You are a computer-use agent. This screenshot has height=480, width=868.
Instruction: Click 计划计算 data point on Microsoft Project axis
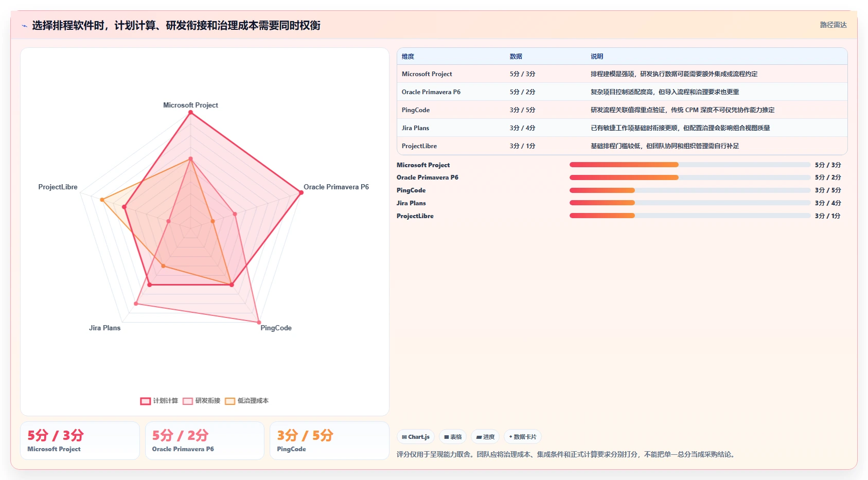[x=190, y=112]
